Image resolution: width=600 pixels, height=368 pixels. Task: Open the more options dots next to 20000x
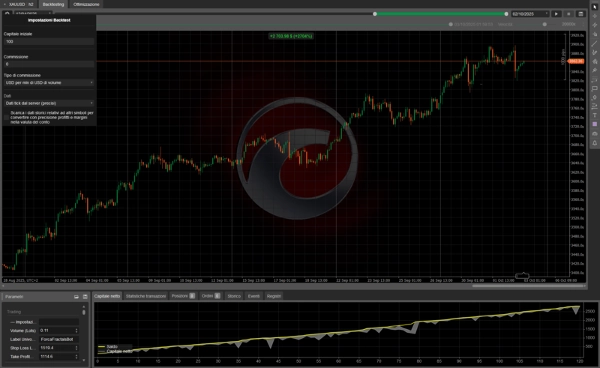pyautogui.click(x=584, y=24)
